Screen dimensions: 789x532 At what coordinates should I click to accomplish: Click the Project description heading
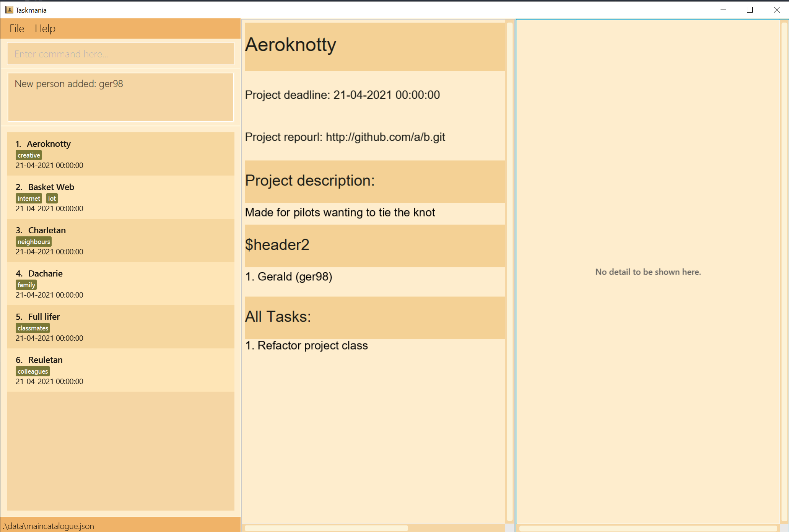310,181
